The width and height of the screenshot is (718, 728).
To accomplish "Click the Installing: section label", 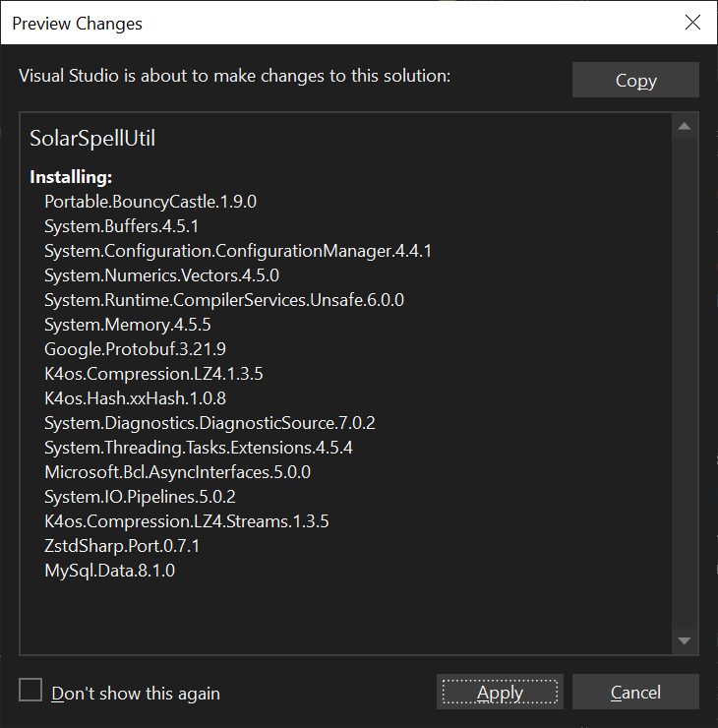I will tap(72, 177).
